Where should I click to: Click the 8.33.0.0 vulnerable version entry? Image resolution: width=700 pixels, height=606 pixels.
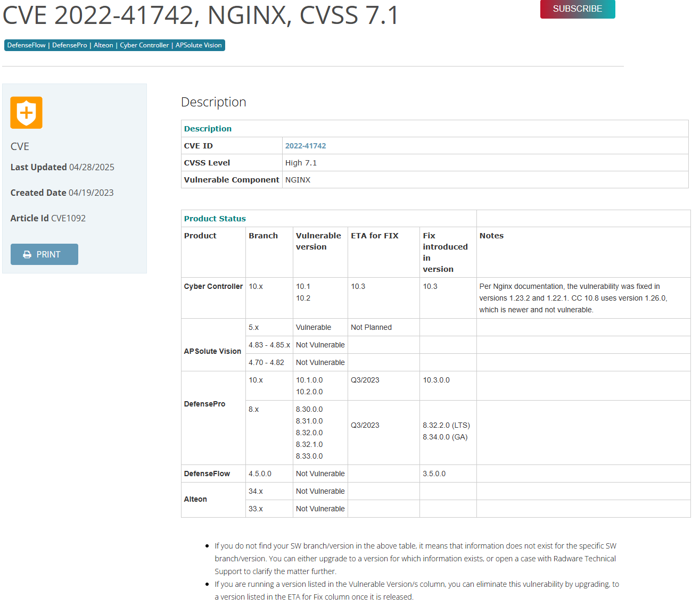pos(309,456)
